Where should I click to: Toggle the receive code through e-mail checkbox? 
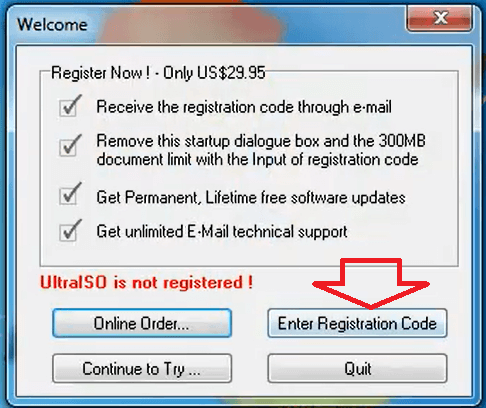[68, 108]
